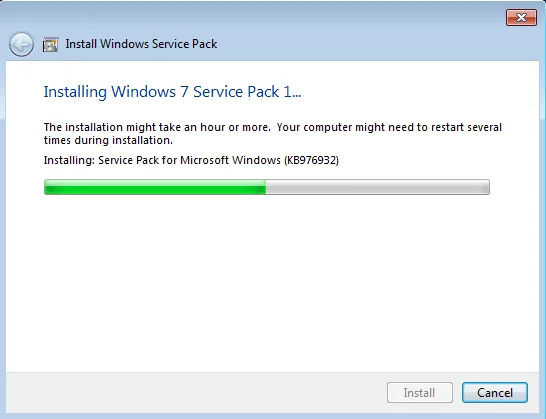This screenshot has height=419, width=546.
Task: Close the installer window with X
Action: 521,17
